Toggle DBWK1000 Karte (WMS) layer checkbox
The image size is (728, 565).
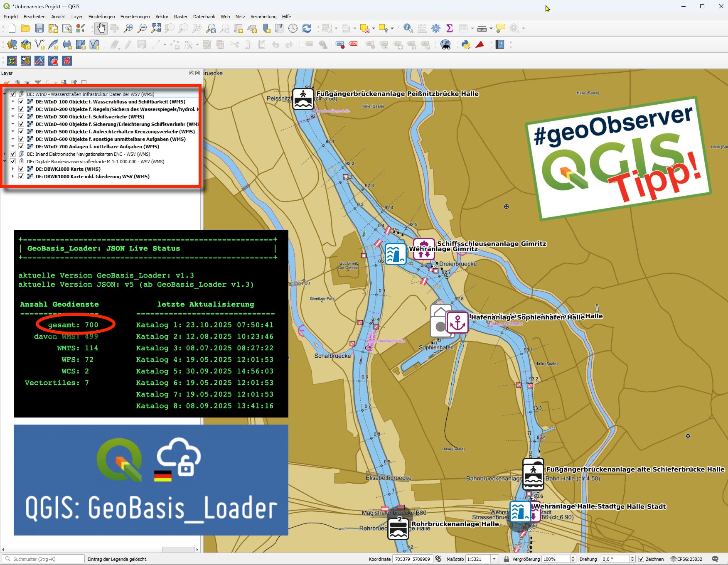click(x=21, y=169)
